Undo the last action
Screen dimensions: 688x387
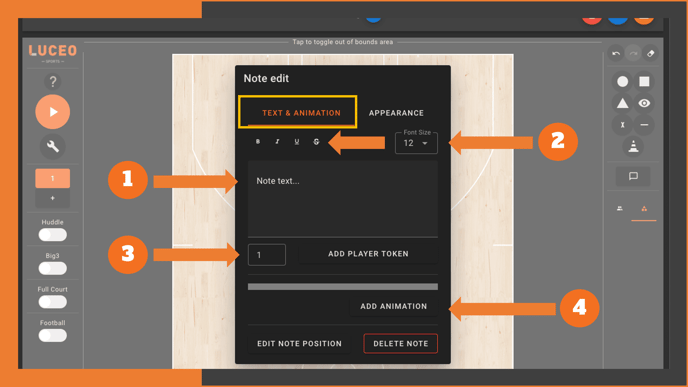pos(616,54)
